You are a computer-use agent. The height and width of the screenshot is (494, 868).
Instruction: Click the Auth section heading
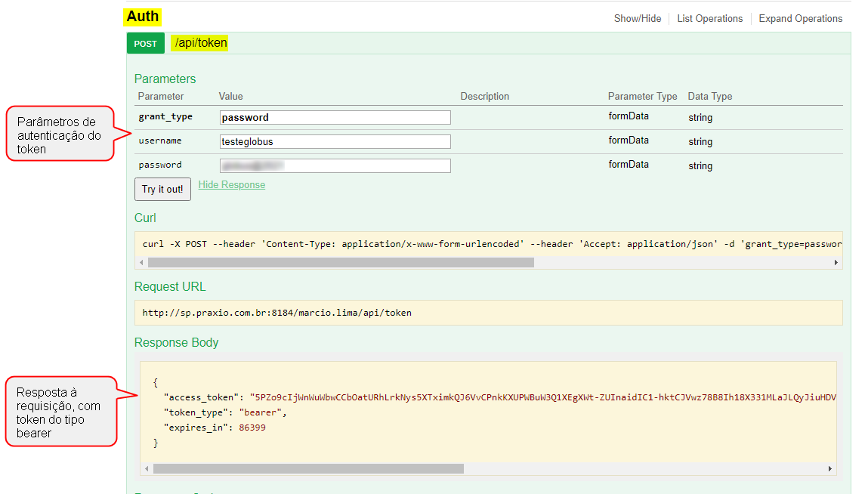(x=142, y=17)
